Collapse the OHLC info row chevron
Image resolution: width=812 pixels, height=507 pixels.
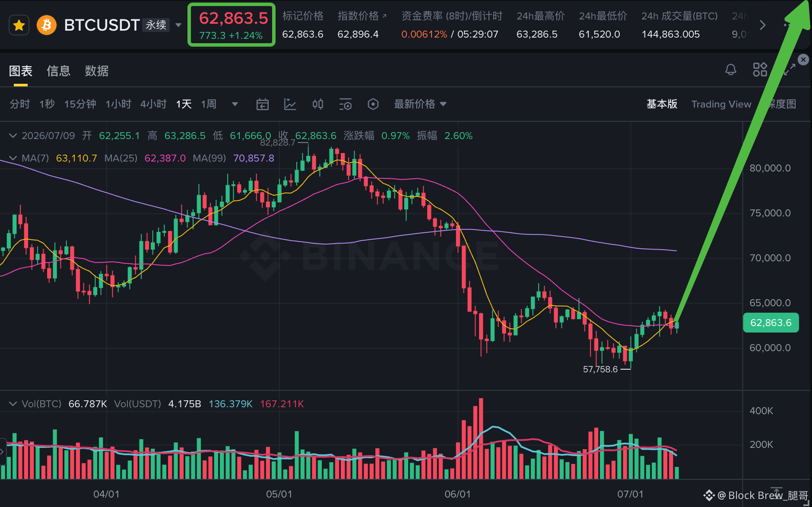click(13, 136)
